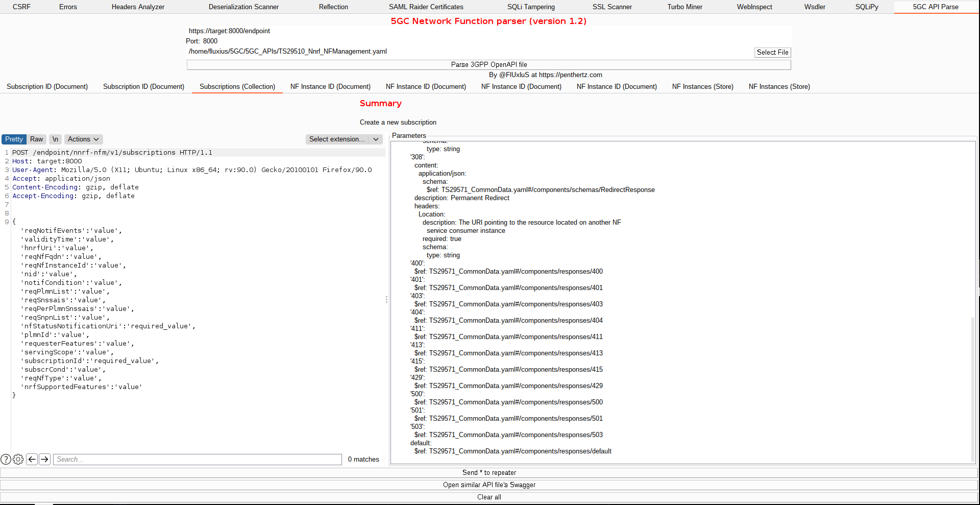Click Open similar API file's Swagger

coord(489,485)
